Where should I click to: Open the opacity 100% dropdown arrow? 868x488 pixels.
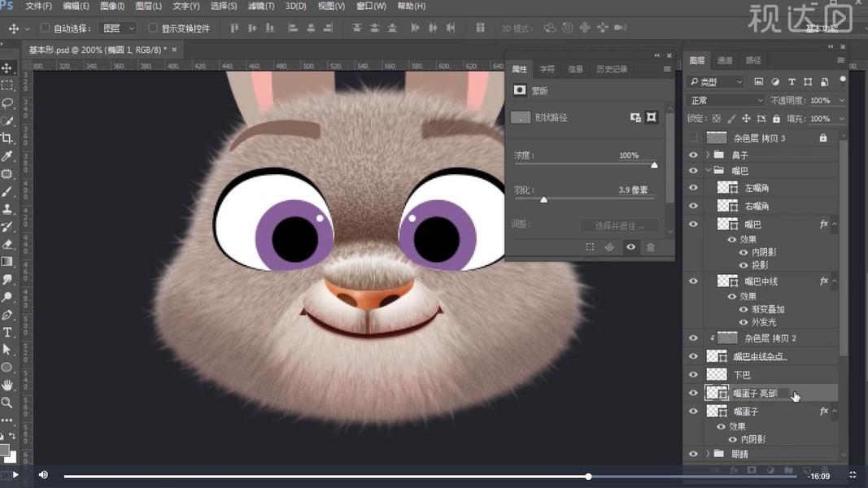click(x=842, y=101)
